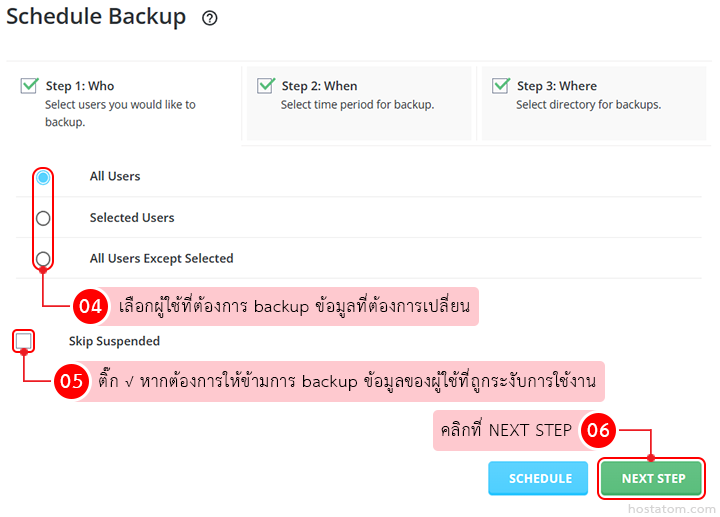Click the green NEXT STEP button
The image size is (720, 517).
coord(653,478)
